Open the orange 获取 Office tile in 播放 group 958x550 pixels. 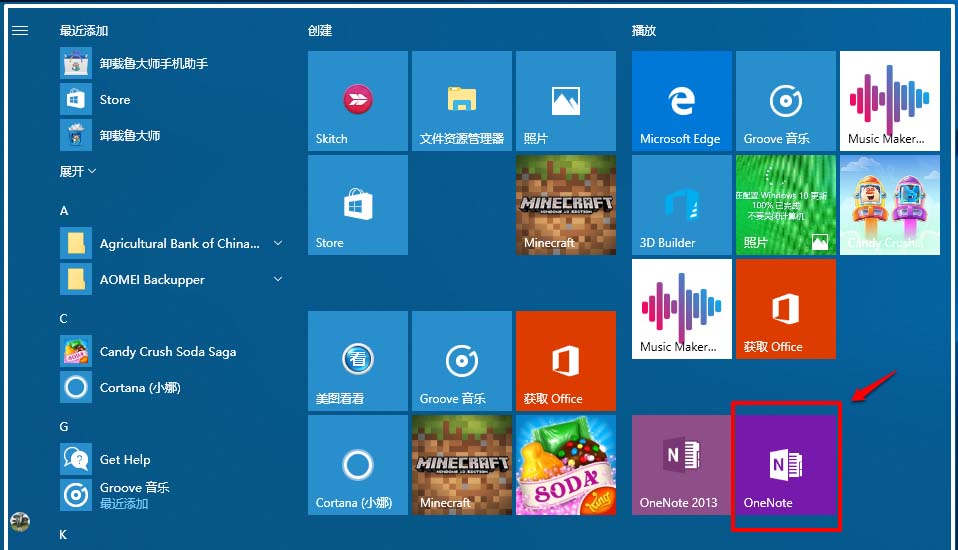click(785, 309)
